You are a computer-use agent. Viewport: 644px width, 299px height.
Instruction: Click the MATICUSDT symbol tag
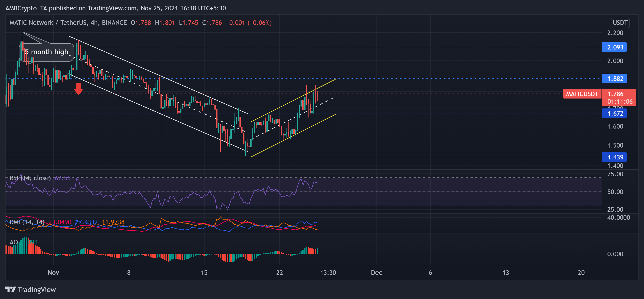point(582,94)
